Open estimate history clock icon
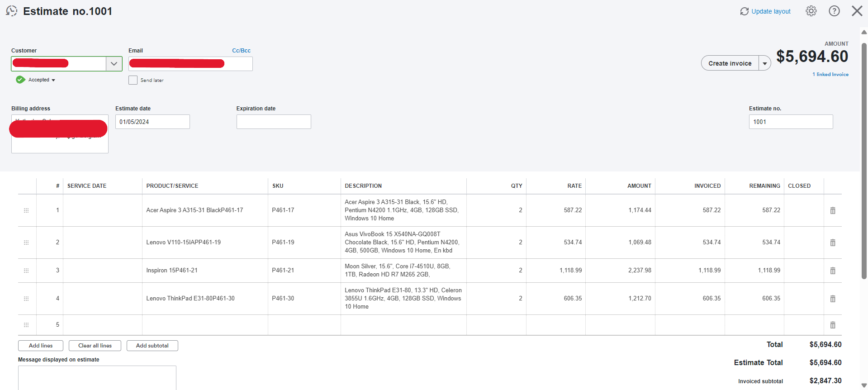Screen dimensions: 868x390 click(x=12, y=11)
